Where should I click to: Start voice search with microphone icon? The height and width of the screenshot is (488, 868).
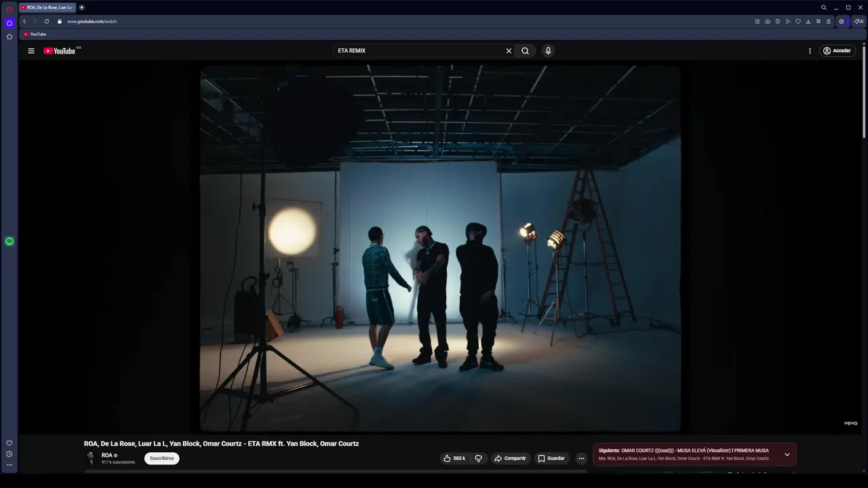pyautogui.click(x=548, y=51)
